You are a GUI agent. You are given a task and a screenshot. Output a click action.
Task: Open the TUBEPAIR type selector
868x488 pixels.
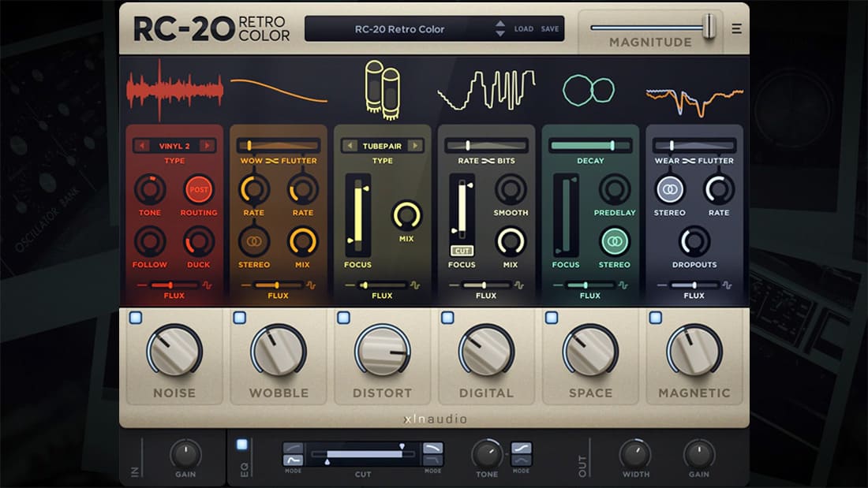pos(382,146)
